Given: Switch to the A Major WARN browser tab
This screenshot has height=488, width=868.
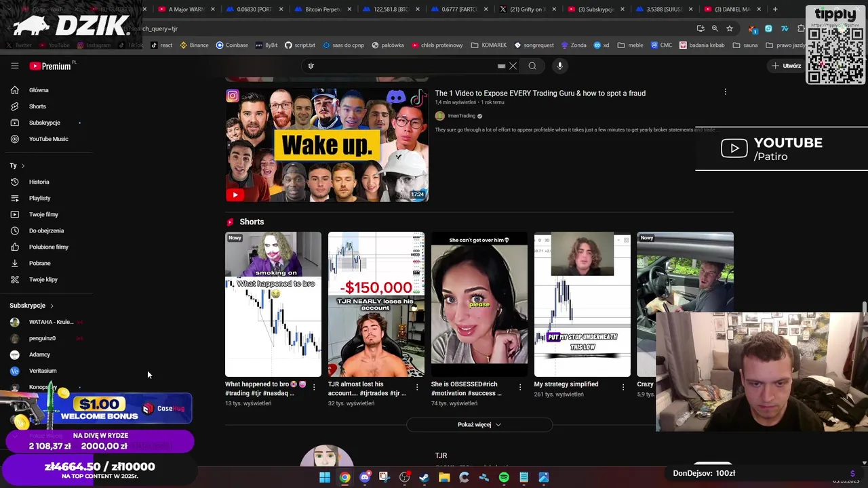Looking at the screenshot, I should pyautogui.click(x=187, y=9).
